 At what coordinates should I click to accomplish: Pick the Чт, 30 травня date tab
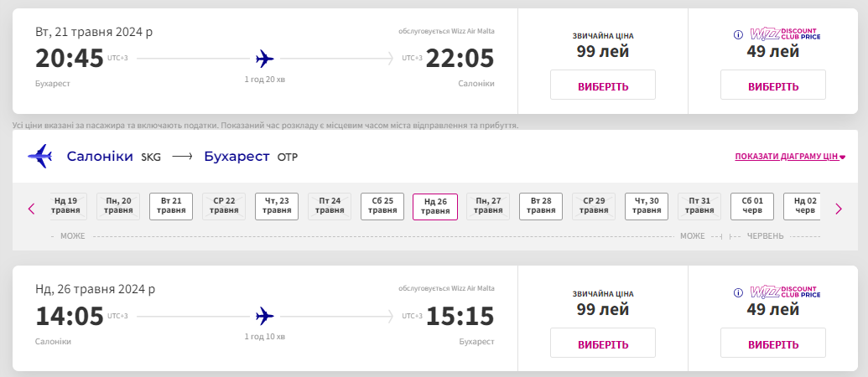pos(647,206)
